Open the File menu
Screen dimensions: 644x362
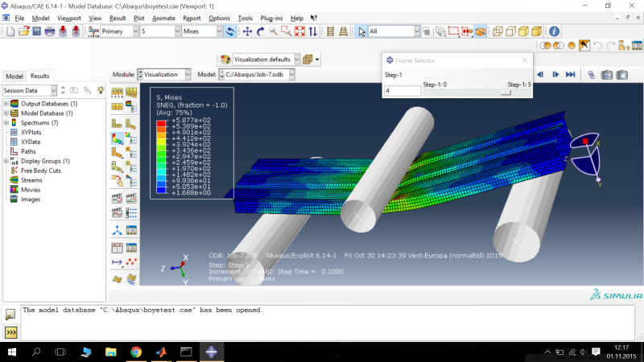point(19,18)
